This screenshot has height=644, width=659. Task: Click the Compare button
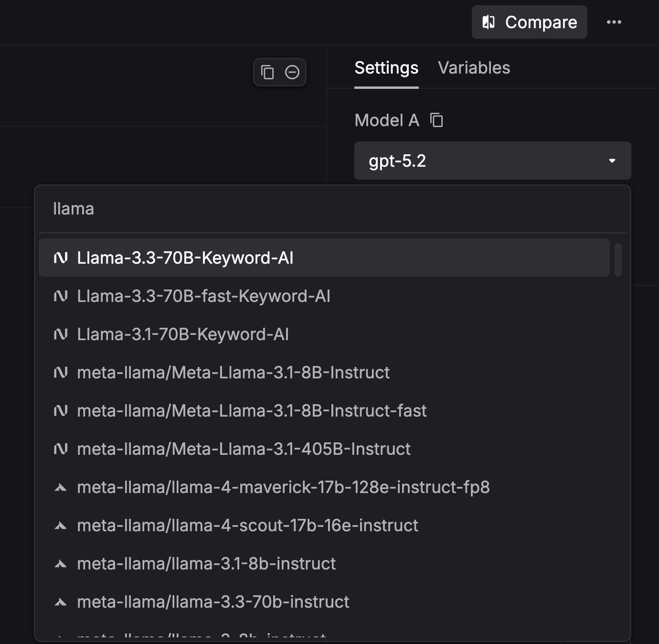(529, 22)
